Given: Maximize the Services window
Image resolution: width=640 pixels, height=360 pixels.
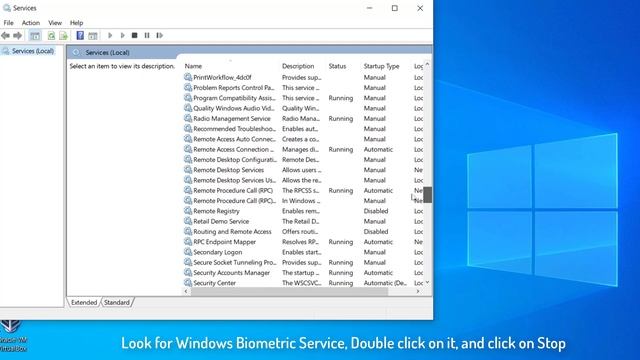Looking at the screenshot, I should (x=395, y=8).
